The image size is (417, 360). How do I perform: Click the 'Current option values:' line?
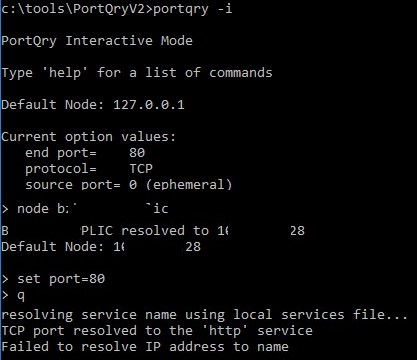point(89,137)
